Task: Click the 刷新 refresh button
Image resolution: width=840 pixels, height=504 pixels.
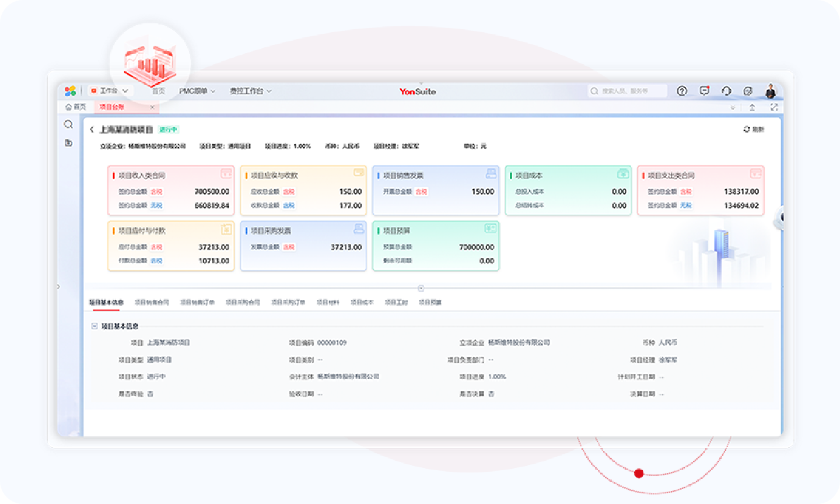Action: (753, 129)
